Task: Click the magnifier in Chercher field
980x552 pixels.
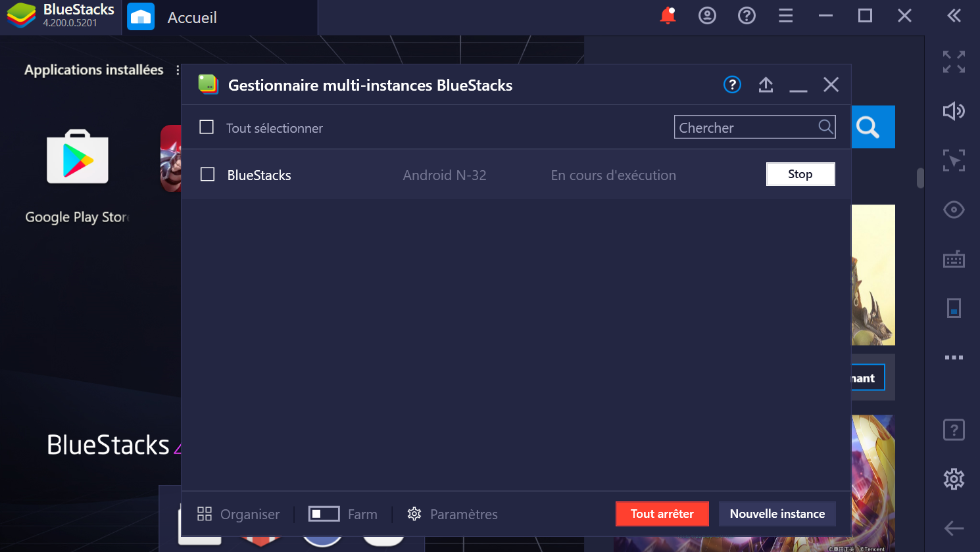Action: click(x=825, y=127)
